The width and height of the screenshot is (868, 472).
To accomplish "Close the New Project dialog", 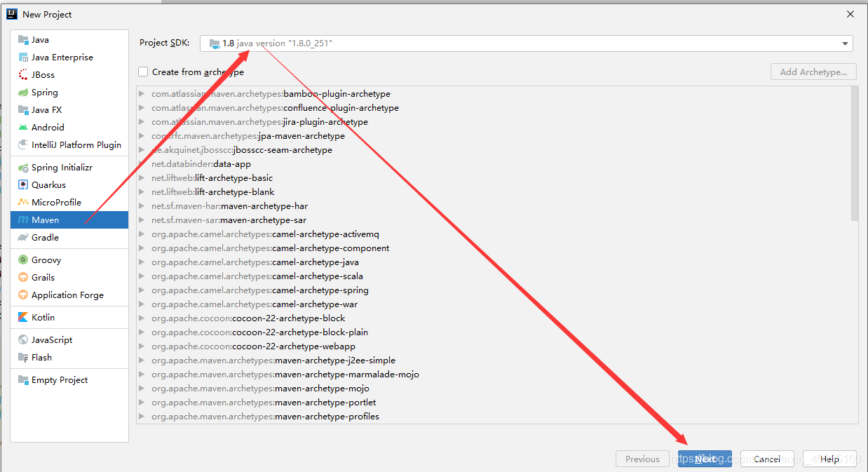I will pyautogui.click(x=850, y=14).
